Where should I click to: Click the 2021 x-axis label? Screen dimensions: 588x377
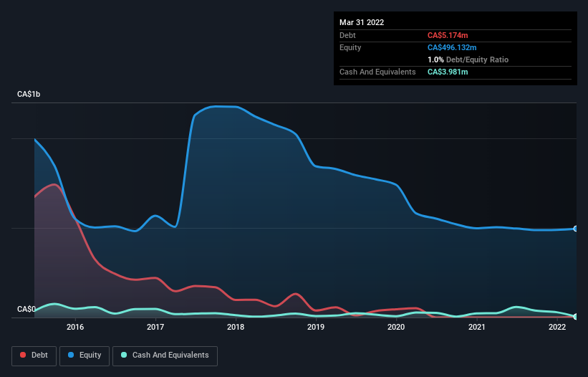[476, 327]
